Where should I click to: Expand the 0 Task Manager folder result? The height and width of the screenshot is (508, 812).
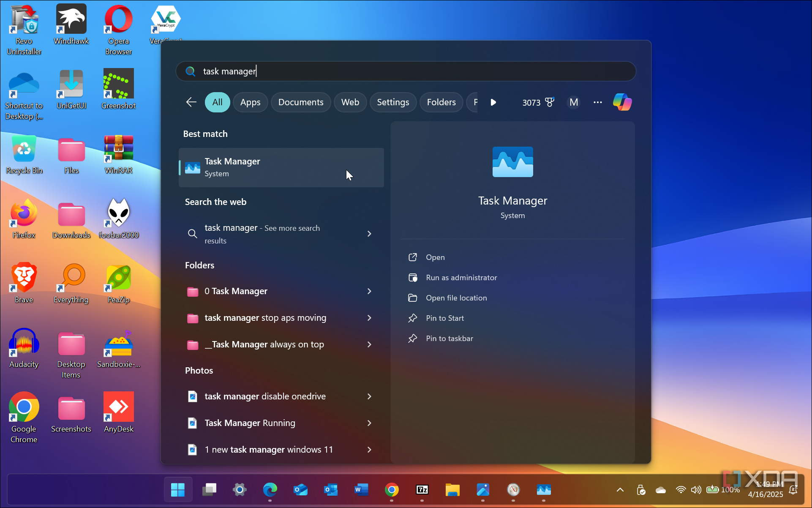tap(369, 291)
